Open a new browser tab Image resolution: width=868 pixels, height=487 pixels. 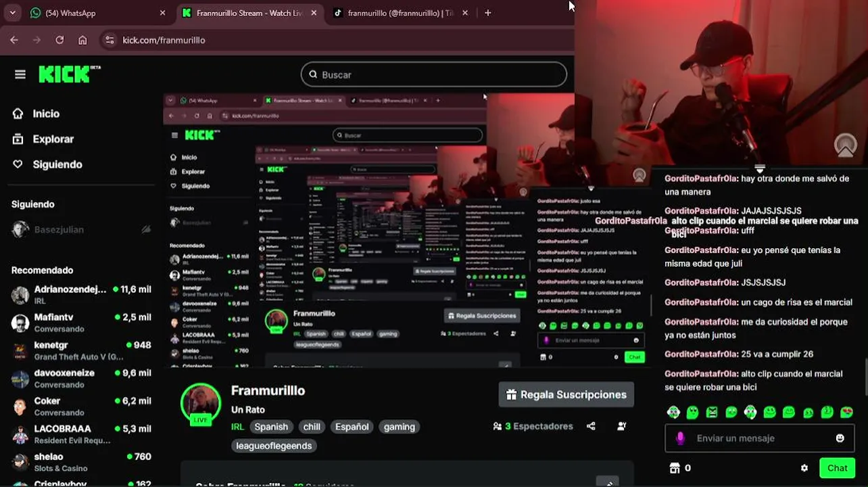click(487, 13)
